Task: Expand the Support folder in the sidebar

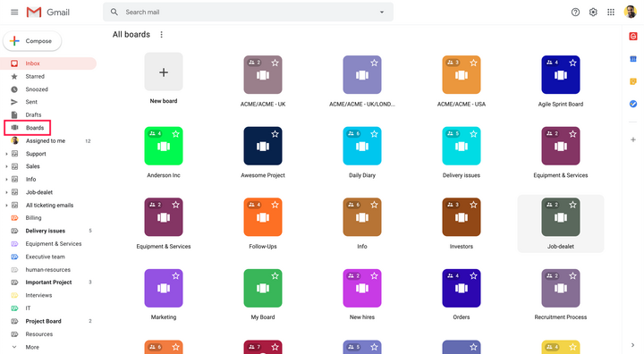Action: pos(6,154)
